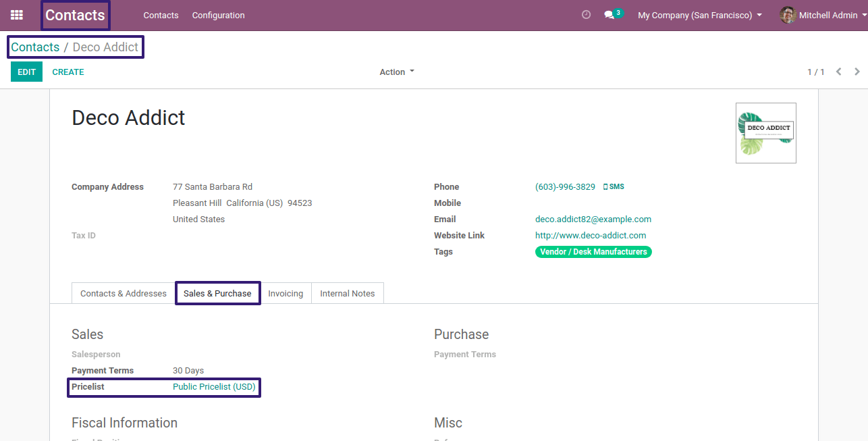Go to the next record arrow

tap(857, 72)
